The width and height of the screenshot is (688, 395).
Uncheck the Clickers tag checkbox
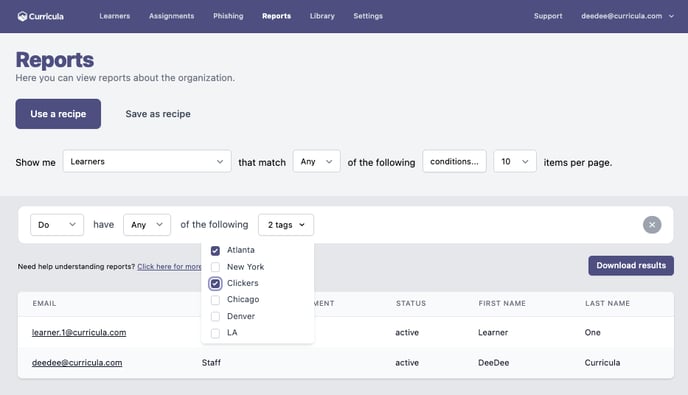click(x=215, y=284)
